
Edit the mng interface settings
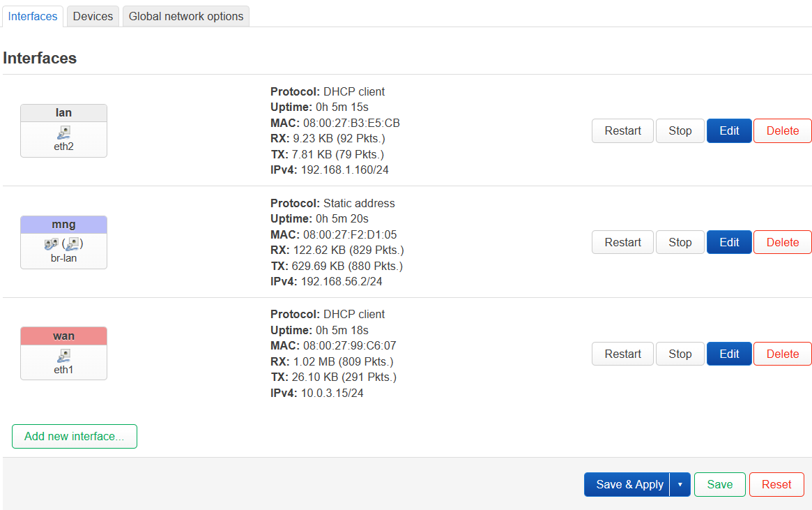click(729, 242)
